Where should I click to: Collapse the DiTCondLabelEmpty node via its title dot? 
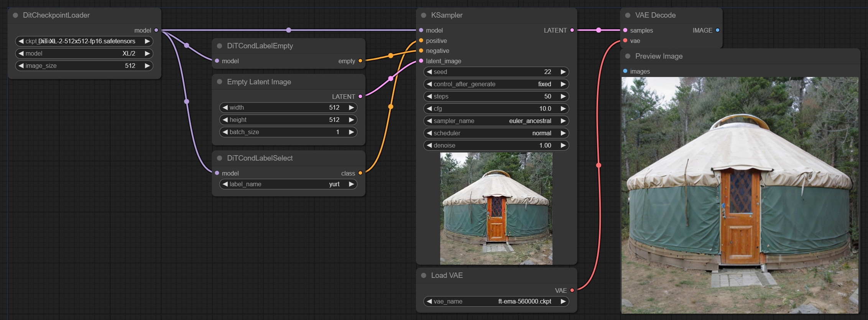(x=220, y=46)
